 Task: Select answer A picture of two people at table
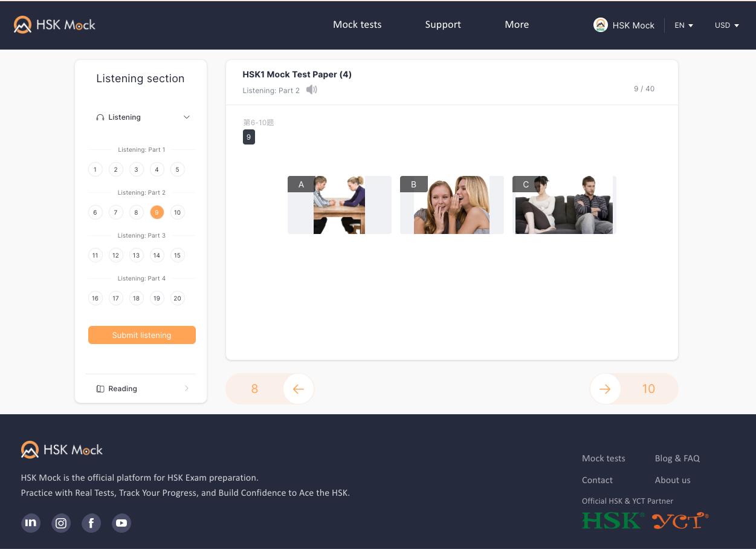pyautogui.click(x=340, y=205)
